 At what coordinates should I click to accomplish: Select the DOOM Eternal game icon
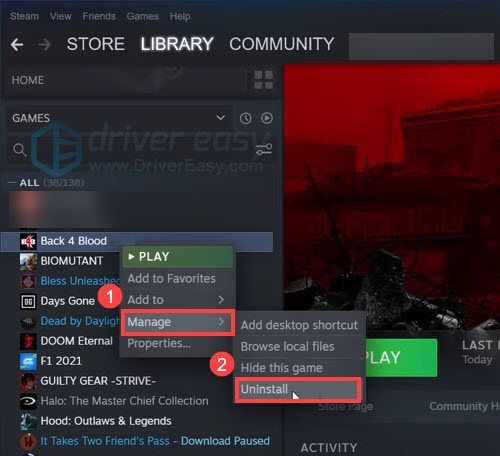click(x=28, y=341)
